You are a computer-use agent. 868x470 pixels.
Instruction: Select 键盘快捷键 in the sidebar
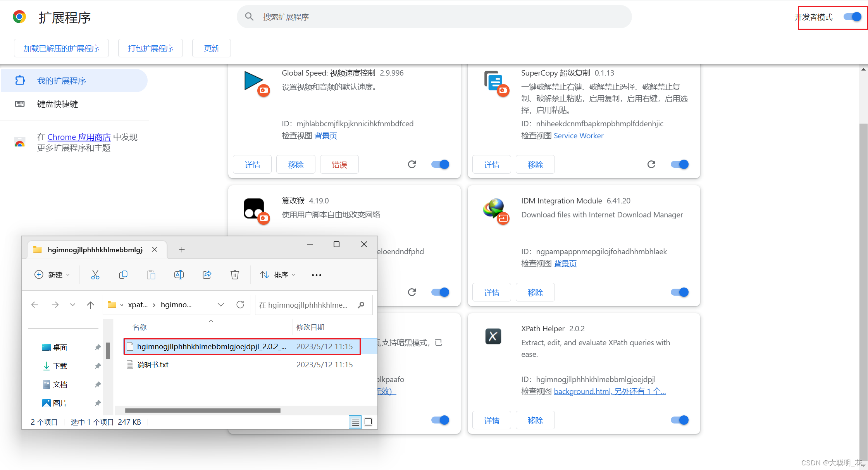pyautogui.click(x=57, y=104)
